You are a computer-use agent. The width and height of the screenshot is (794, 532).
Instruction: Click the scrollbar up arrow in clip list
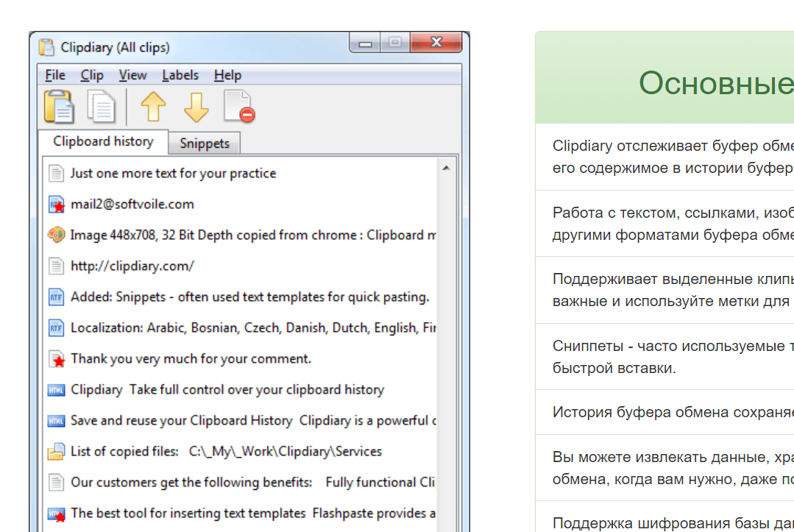coord(446,168)
